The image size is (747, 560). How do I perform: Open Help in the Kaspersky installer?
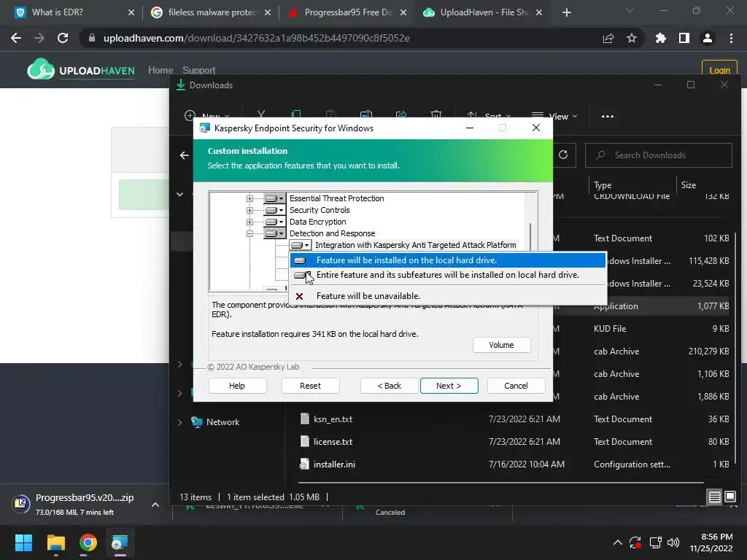237,386
